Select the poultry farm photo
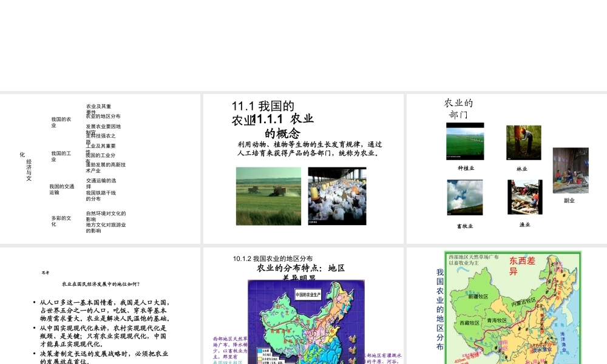 click(337, 196)
